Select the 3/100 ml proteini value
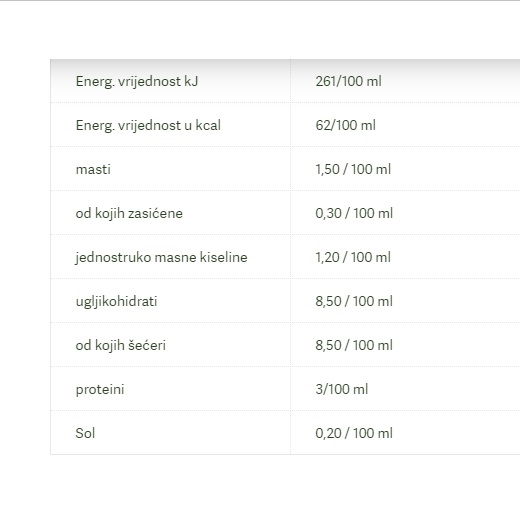The image size is (520, 520). tap(342, 389)
